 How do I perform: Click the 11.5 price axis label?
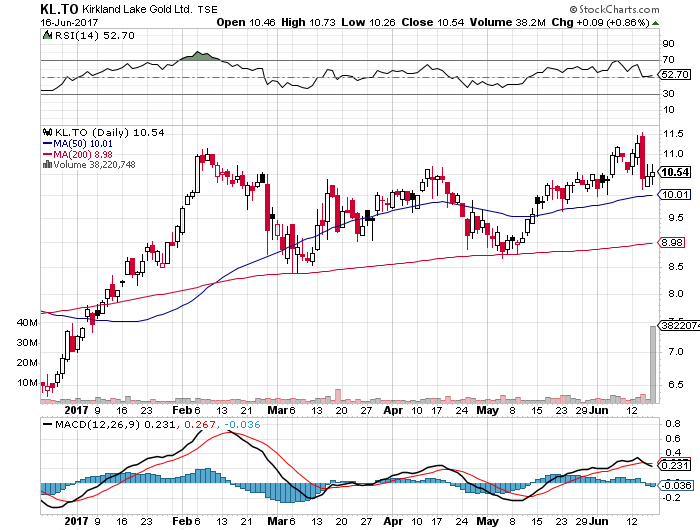coord(674,134)
